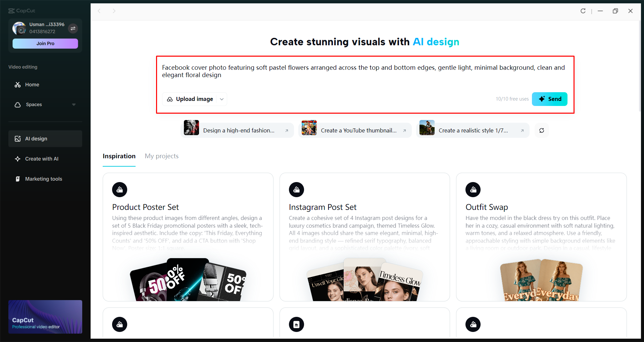Image resolution: width=644 pixels, height=342 pixels.
Task: Reload the page via refresh icon
Action: click(x=583, y=11)
